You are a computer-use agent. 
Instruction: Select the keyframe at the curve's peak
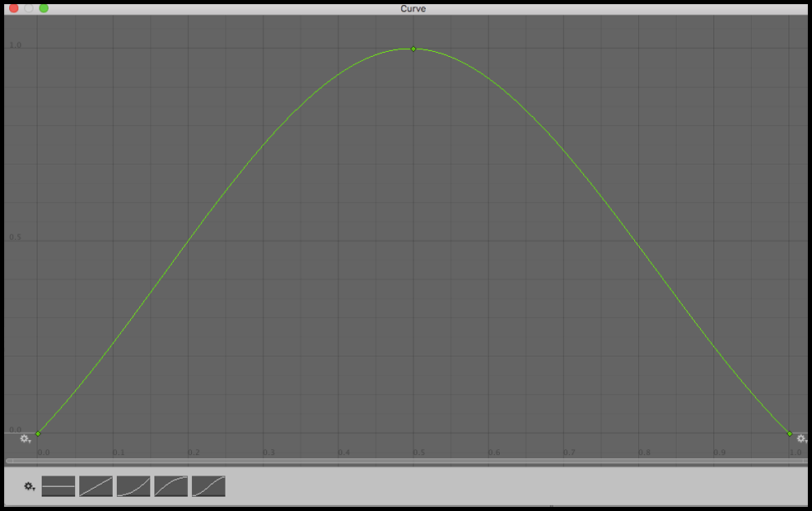point(413,49)
